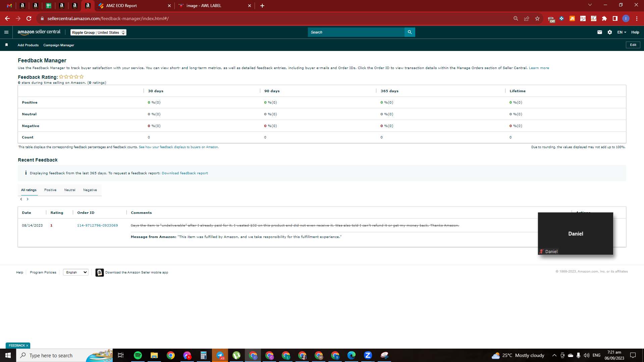This screenshot has width=644, height=362.
Task: Select the All ratings tab
Action: [x=29, y=190]
